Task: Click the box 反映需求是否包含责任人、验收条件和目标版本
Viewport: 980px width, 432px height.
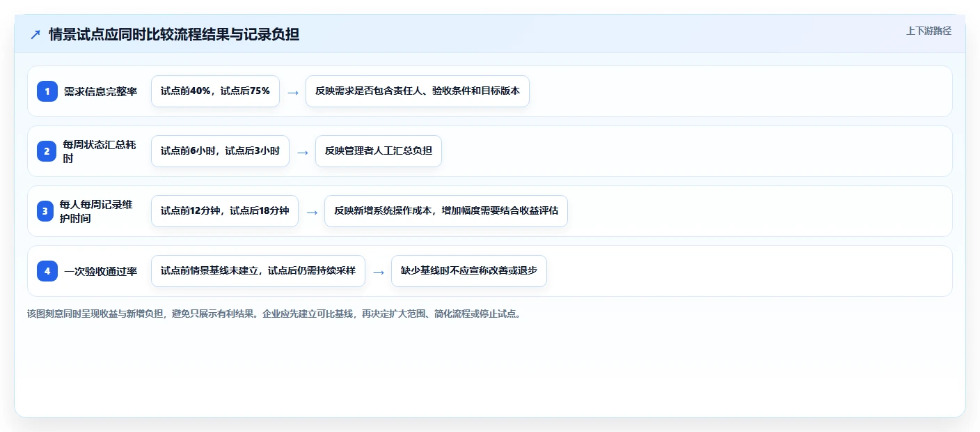Action: click(418, 91)
